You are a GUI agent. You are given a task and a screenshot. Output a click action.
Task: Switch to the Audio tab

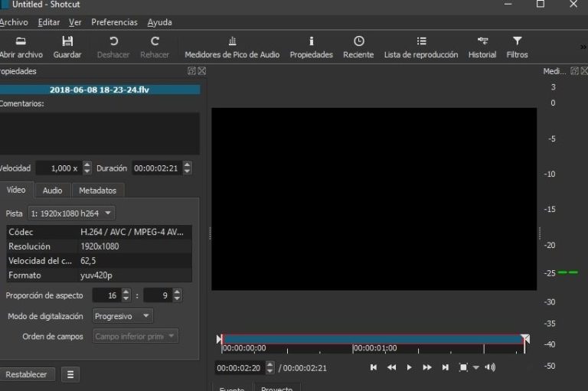coord(53,191)
